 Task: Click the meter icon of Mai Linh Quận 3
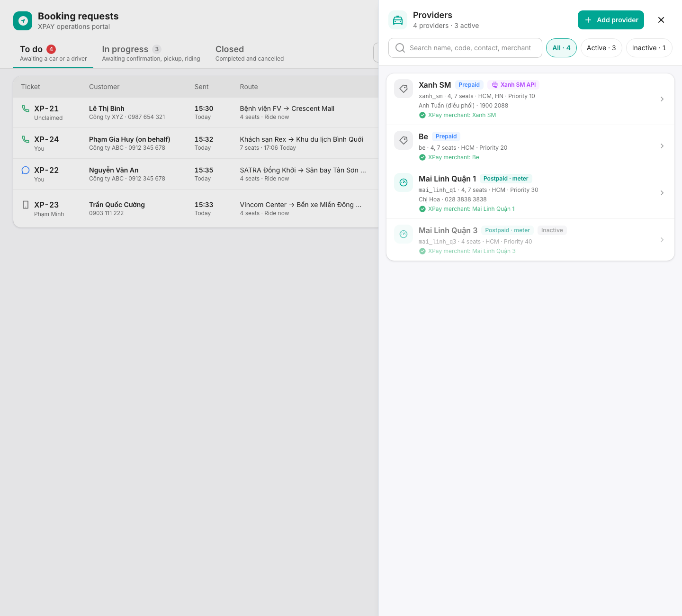[x=404, y=234]
